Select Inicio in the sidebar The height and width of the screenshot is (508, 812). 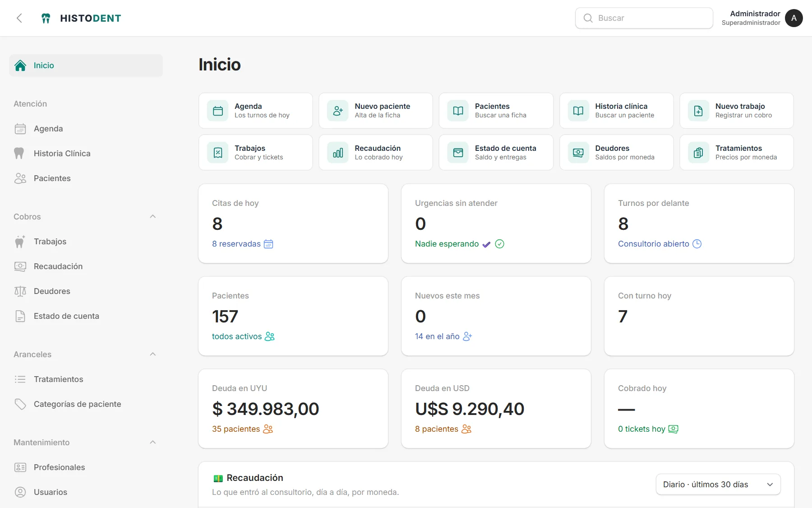tap(86, 65)
